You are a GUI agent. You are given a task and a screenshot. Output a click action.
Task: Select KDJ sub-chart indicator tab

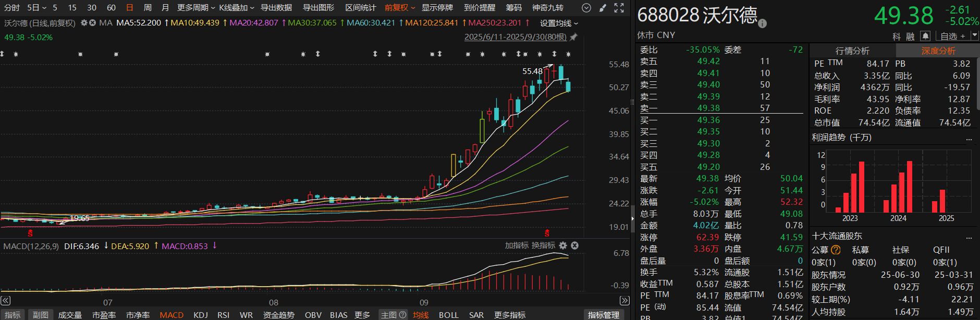(201, 315)
